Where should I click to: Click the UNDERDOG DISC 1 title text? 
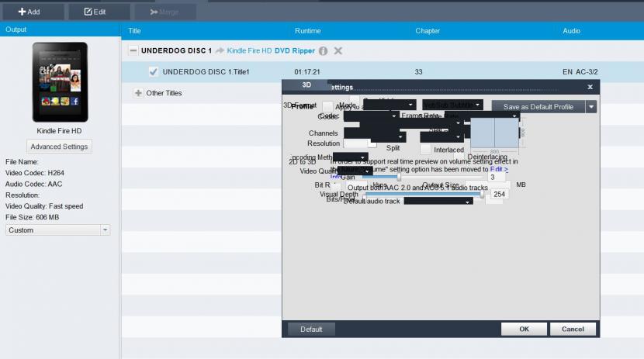(x=177, y=50)
